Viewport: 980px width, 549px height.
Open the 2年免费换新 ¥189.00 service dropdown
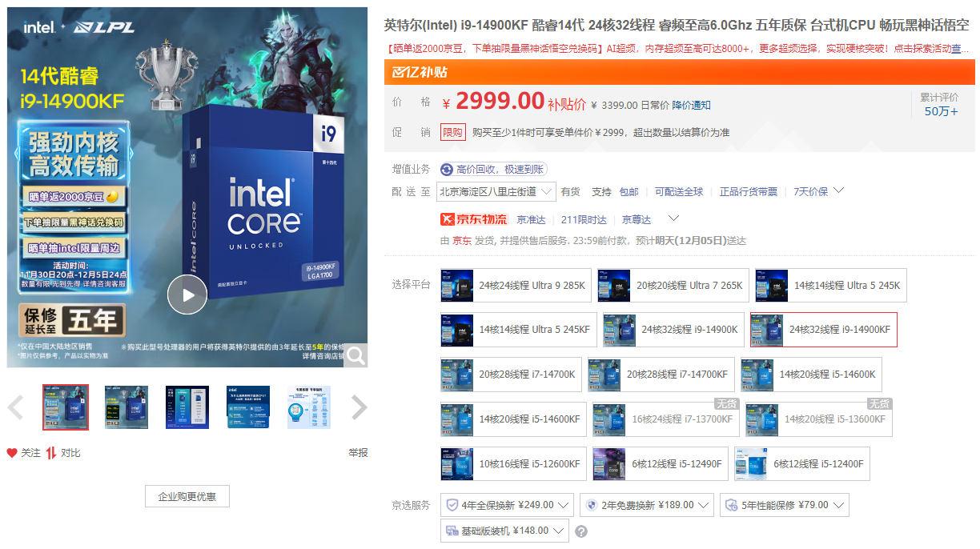tap(647, 506)
